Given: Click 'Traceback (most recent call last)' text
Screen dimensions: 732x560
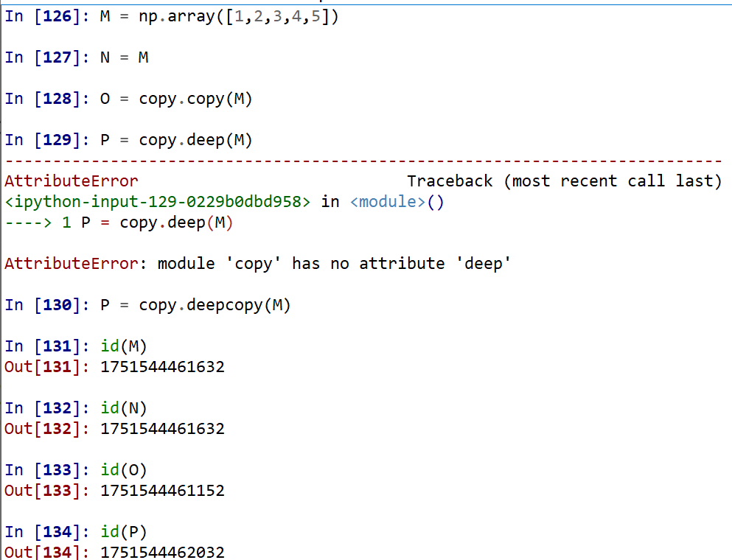Looking at the screenshot, I should click(565, 181).
